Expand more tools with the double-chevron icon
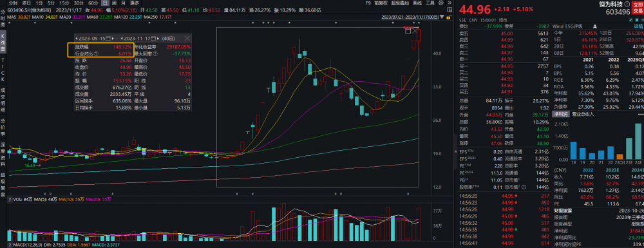Image resolution: width=644 pixels, height=248 pixels. (x=450, y=3)
